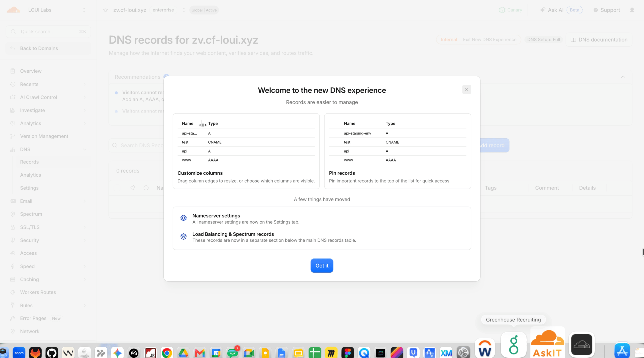Open Google Chrome from the dock

click(167, 352)
